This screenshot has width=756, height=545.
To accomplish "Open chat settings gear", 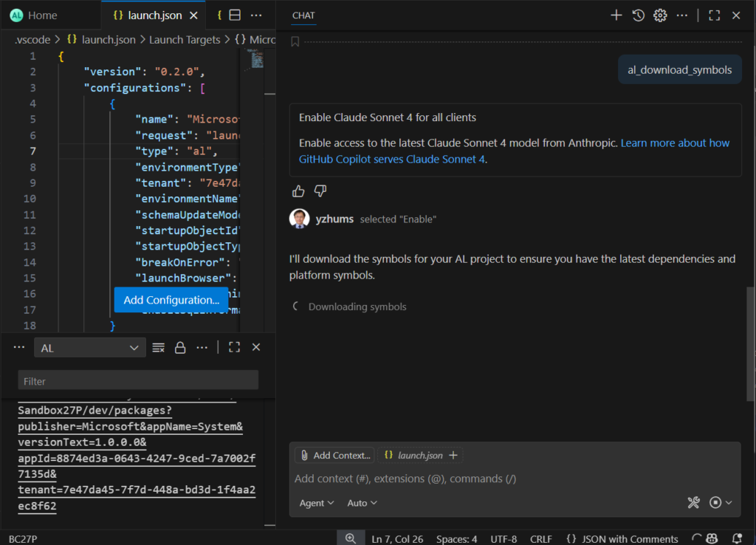I will tap(660, 15).
